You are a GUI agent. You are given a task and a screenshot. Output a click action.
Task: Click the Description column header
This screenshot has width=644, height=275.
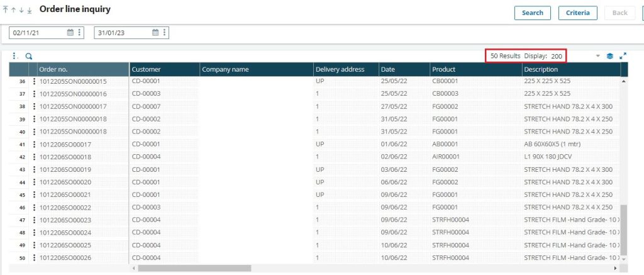click(x=571, y=69)
